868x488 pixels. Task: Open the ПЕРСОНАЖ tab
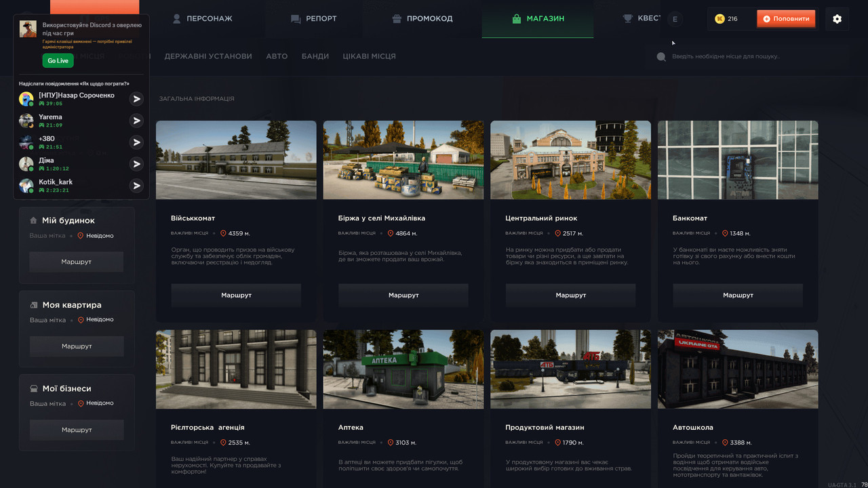(202, 18)
